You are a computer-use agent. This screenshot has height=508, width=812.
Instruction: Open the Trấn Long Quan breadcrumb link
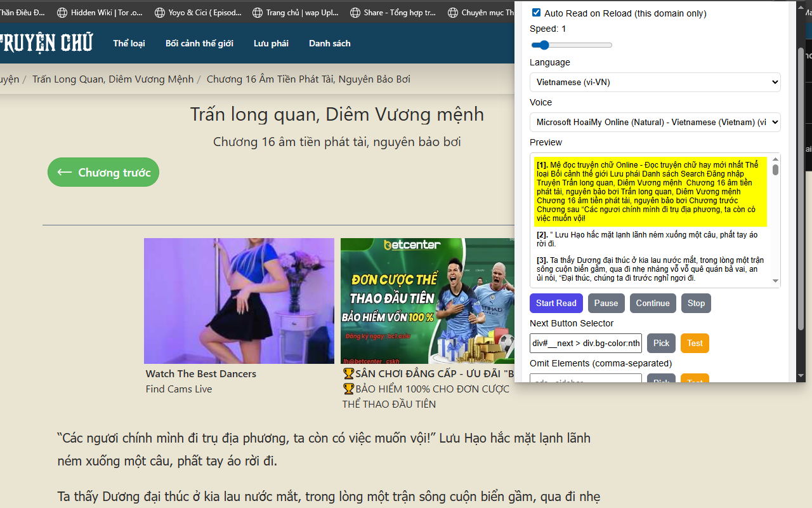[113, 79]
